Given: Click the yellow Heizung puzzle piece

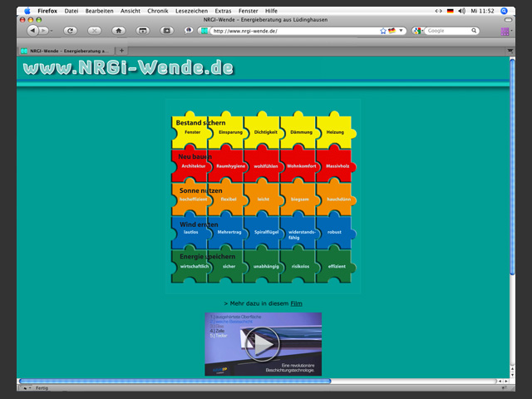Looking at the screenshot, I should coord(335,132).
